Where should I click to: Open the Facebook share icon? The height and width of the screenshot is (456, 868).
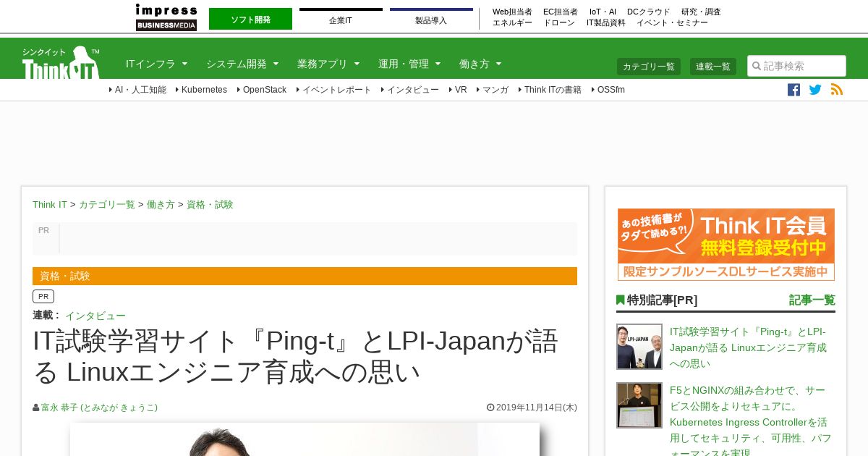(x=793, y=90)
